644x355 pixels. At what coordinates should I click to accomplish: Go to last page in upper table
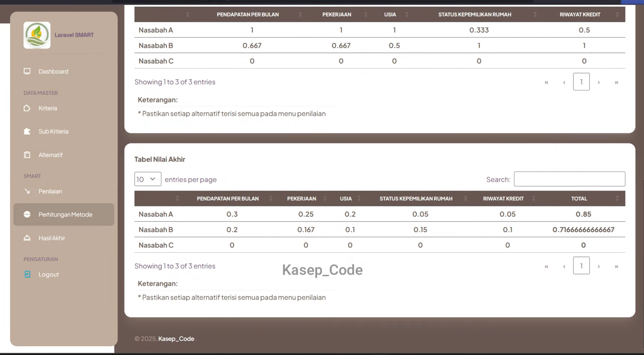pos(616,82)
